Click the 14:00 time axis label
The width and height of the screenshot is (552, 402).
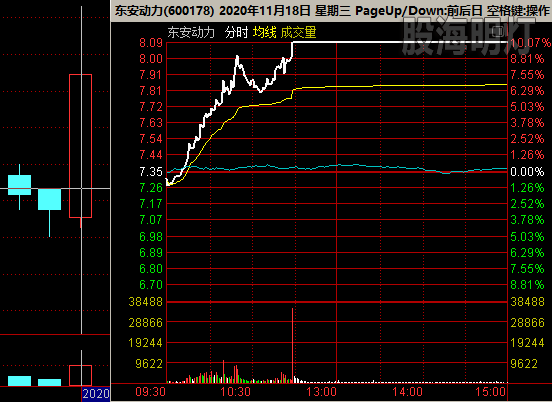[407, 392]
